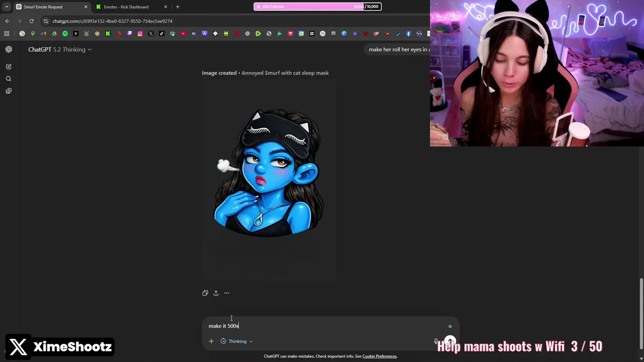This screenshot has height=362, width=644.
Task: Start a new chat from sidebar
Action: click(9, 66)
